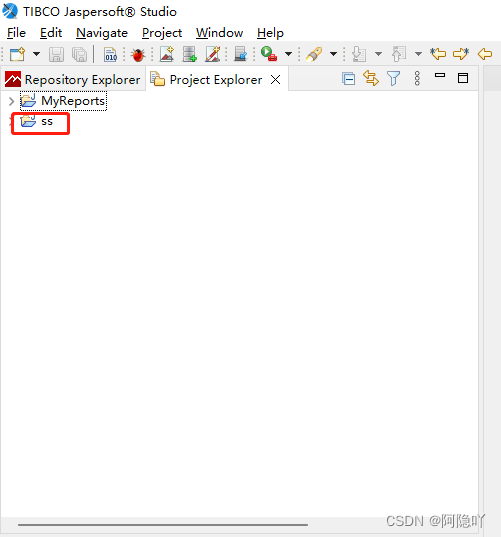
Task: Open the Edit menu
Action: 51,33
